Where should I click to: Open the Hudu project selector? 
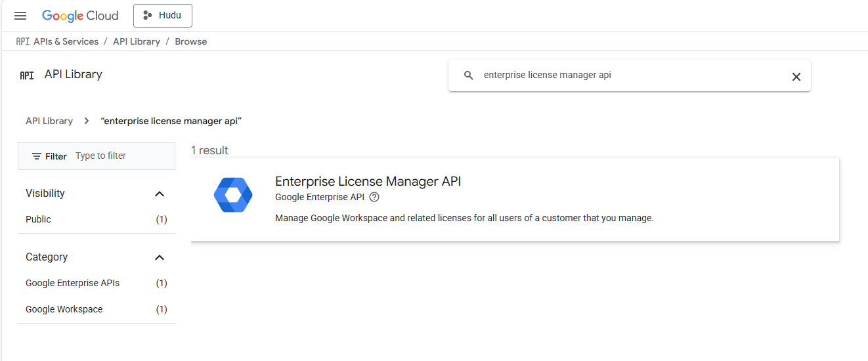click(163, 16)
